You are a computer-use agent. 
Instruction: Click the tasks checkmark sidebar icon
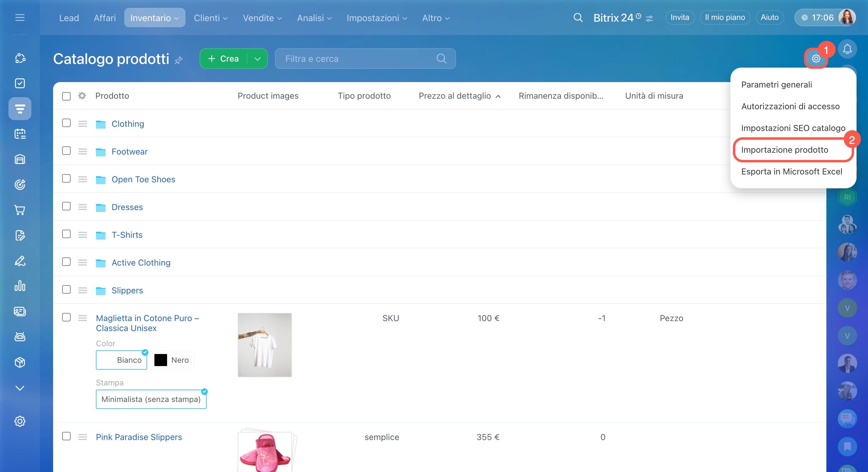[20, 83]
